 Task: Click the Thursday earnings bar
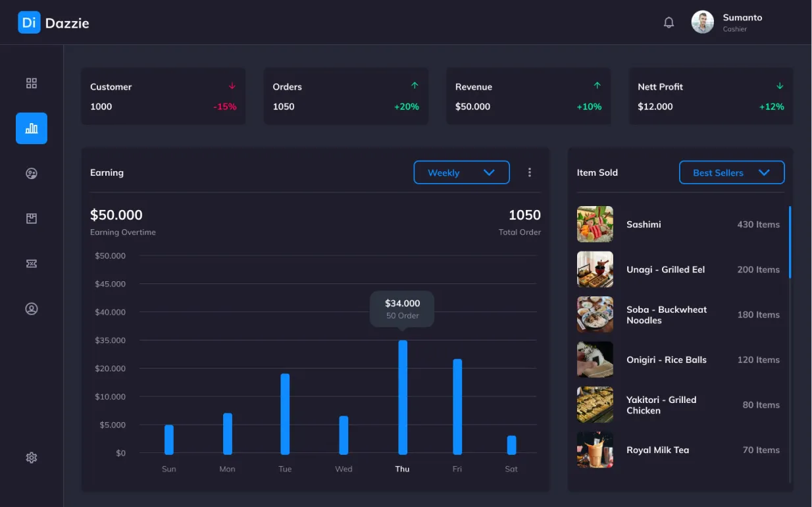point(403,398)
